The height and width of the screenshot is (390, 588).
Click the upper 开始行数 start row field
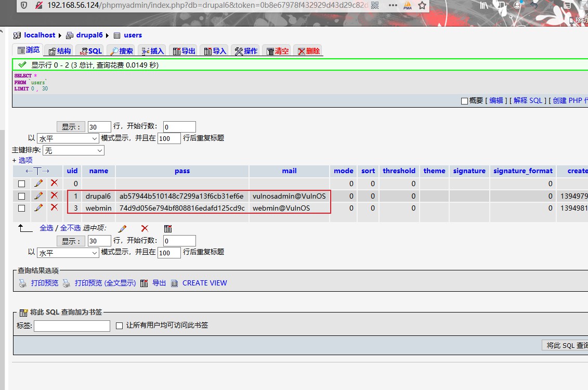click(x=180, y=127)
